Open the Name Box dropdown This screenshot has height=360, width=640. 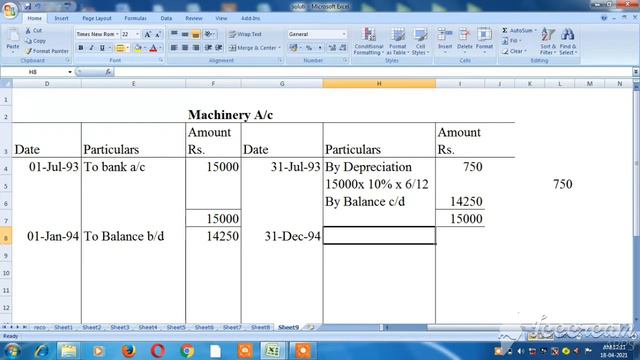pos(70,72)
